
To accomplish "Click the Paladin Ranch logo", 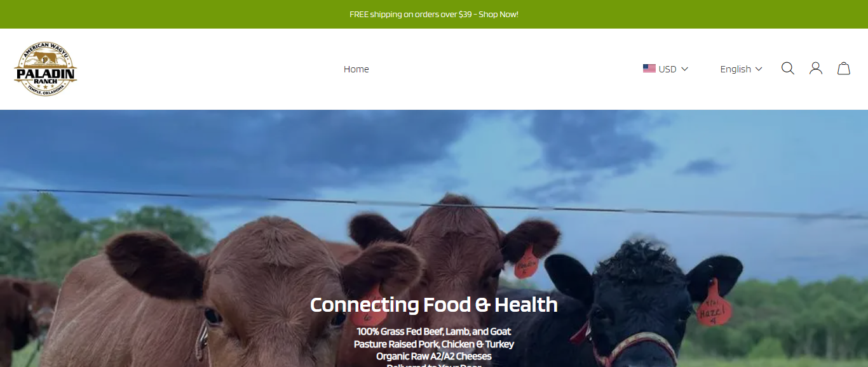I will point(45,69).
